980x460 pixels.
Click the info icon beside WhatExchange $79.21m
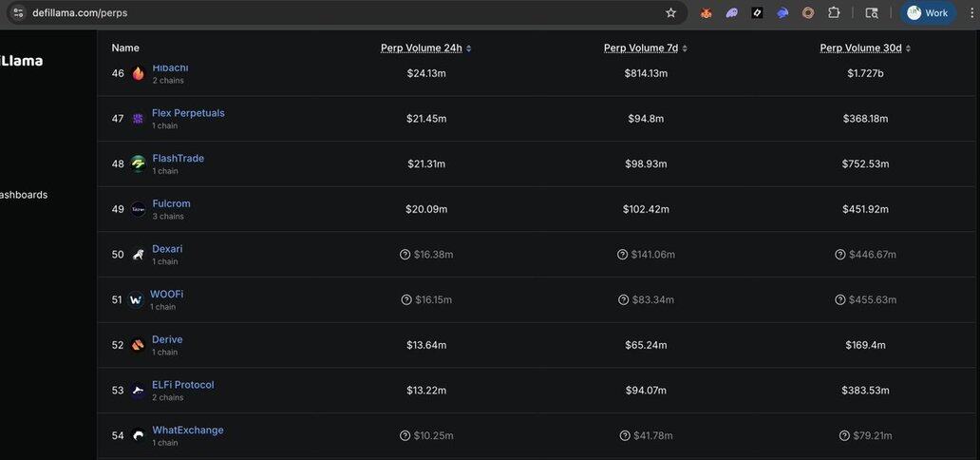pos(844,436)
